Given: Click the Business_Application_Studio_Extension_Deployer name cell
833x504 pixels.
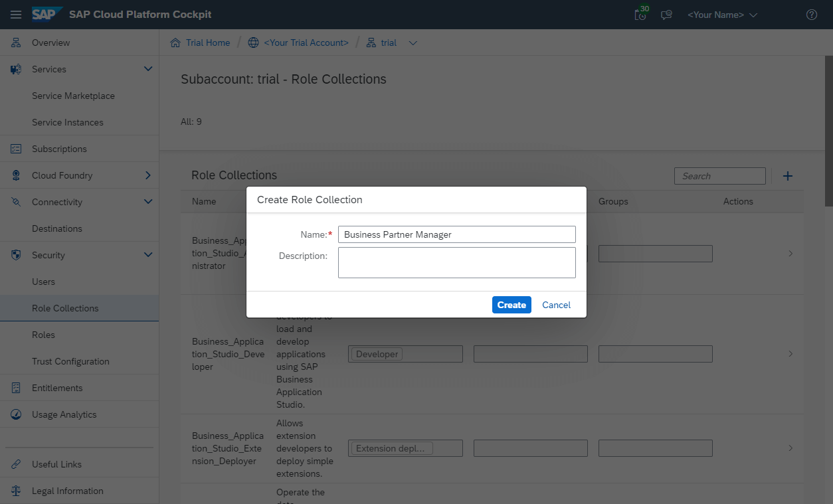Looking at the screenshot, I should tap(228, 448).
